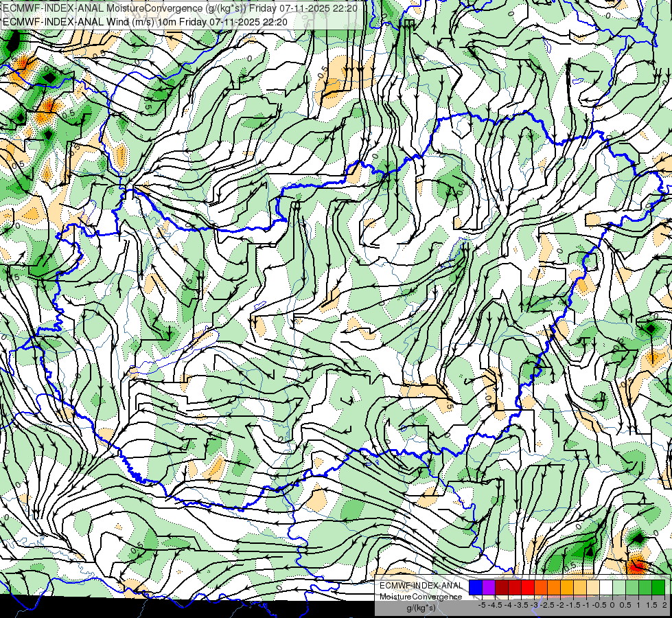Viewport: 672px width, 618px height.
Task: Select the pale peach swatch from -1 to -0.5
Action: tap(593, 588)
